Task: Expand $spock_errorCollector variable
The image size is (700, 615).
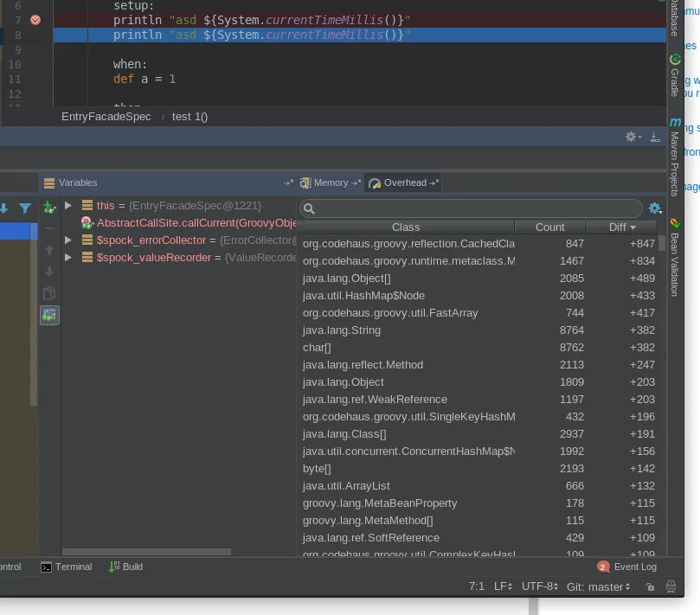Action: [x=68, y=240]
